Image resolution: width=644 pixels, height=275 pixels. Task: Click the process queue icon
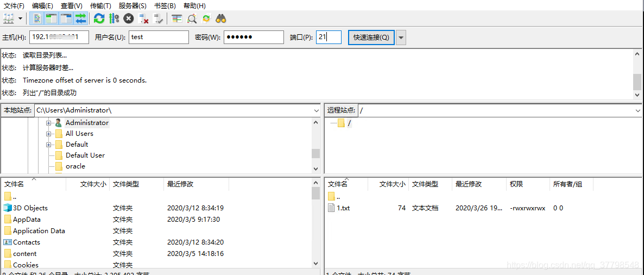[x=114, y=18]
